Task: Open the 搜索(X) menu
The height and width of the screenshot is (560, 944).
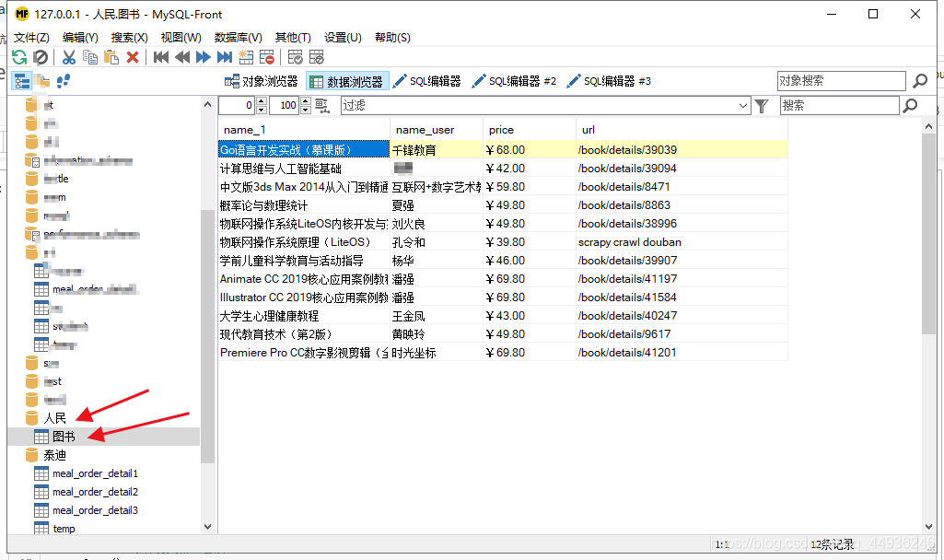Action: (x=130, y=38)
